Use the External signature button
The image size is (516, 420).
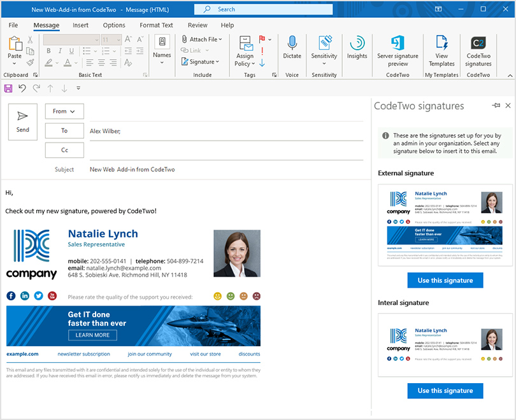pos(445,280)
